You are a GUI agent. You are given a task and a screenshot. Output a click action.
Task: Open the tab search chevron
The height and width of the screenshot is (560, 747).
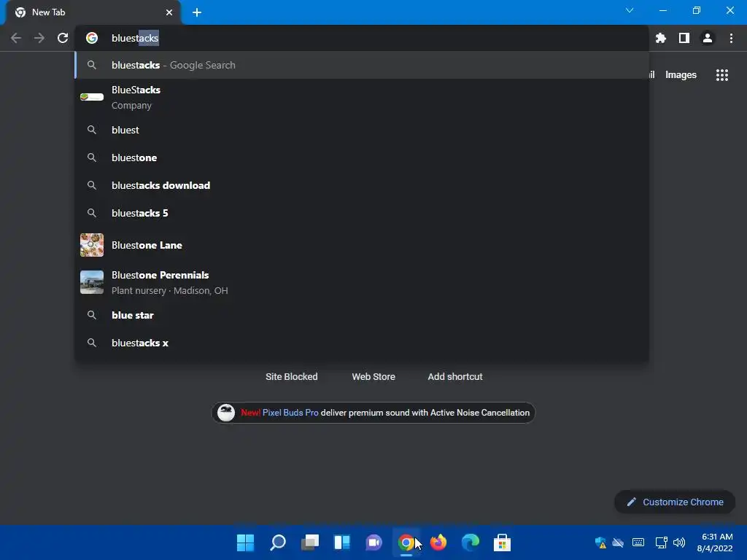[x=630, y=10]
